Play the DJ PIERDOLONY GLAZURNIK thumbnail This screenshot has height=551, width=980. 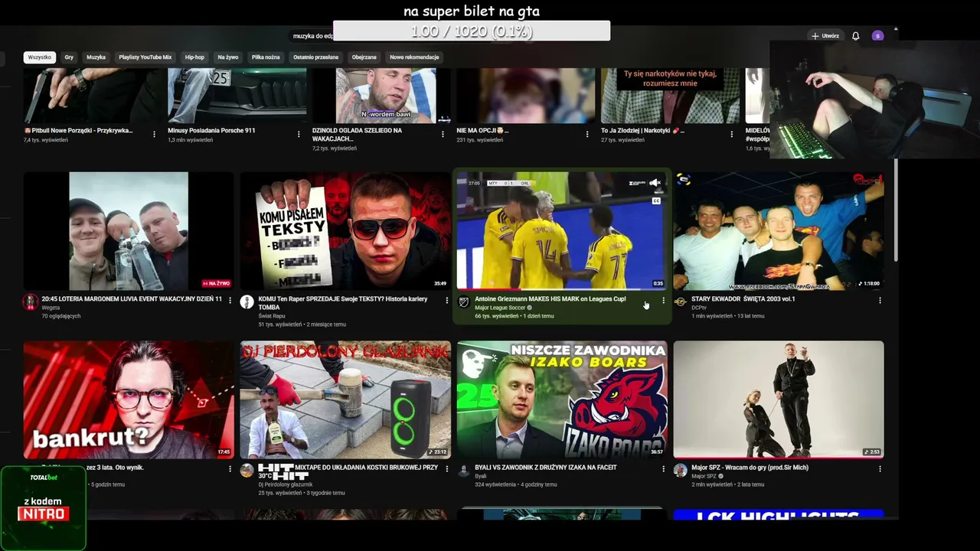tap(345, 399)
